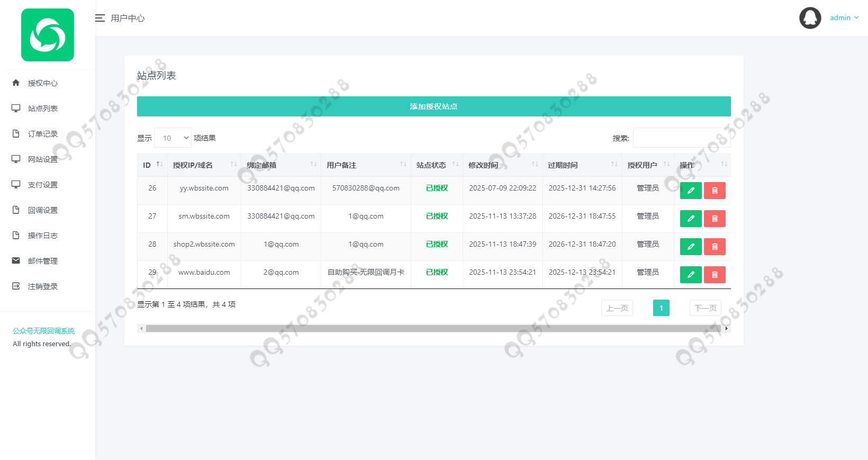Sort by 授权用户 column
868x460 pixels.
[648, 165]
